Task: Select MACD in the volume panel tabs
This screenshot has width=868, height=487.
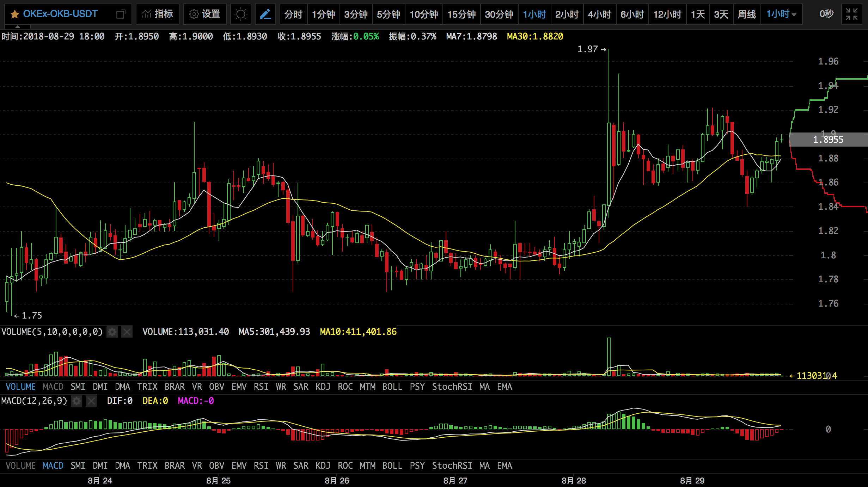Action: click(53, 387)
